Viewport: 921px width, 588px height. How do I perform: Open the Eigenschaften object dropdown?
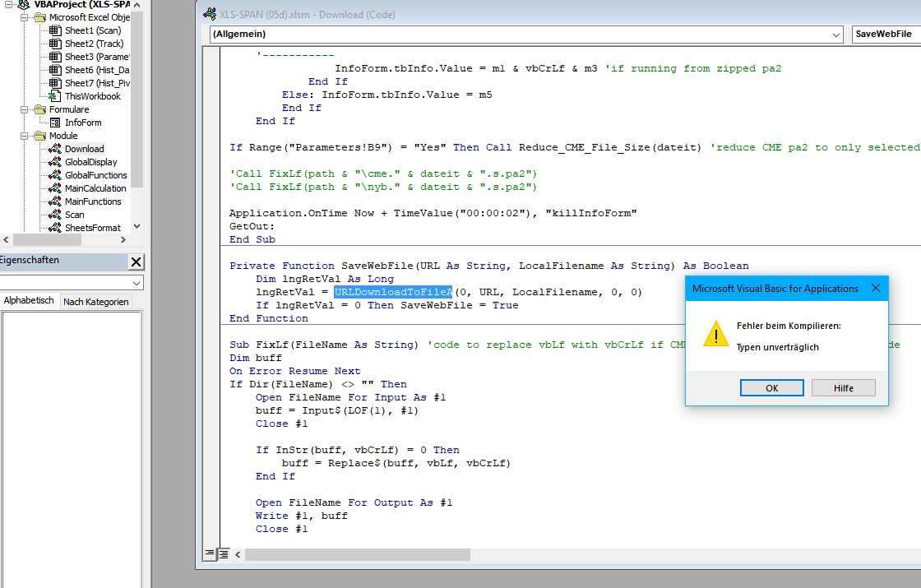pyautogui.click(x=137, y=283)
